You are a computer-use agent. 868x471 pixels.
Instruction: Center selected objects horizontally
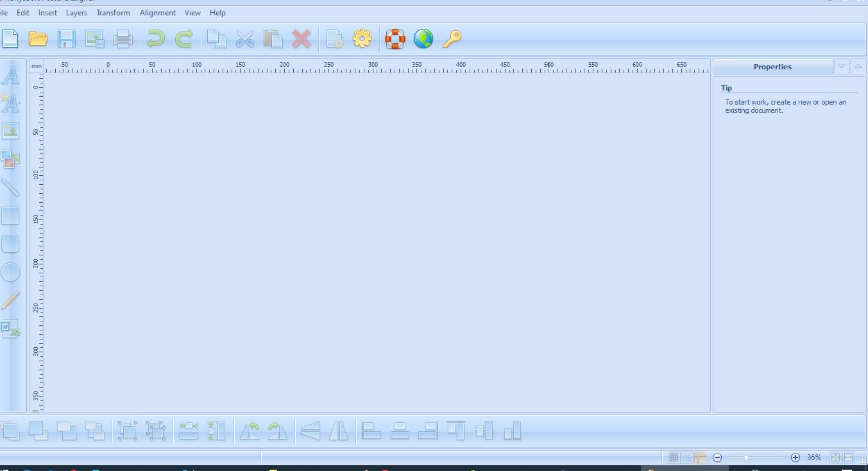[x=400, y=431]
